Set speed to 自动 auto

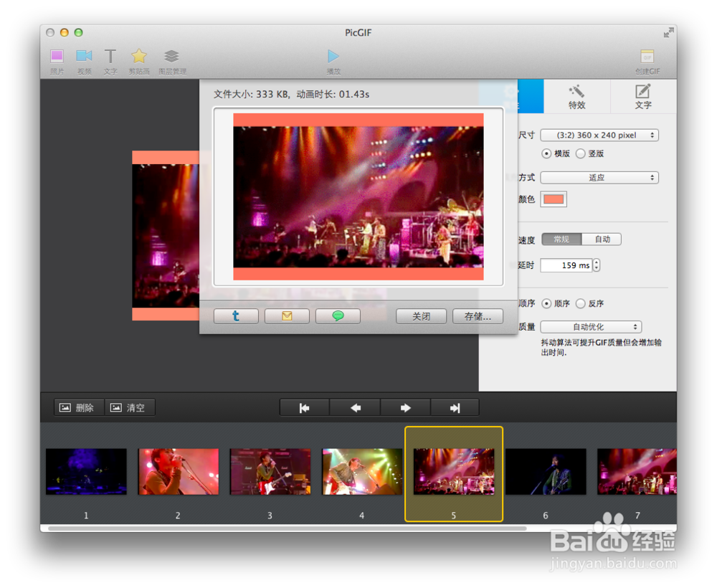602,239
